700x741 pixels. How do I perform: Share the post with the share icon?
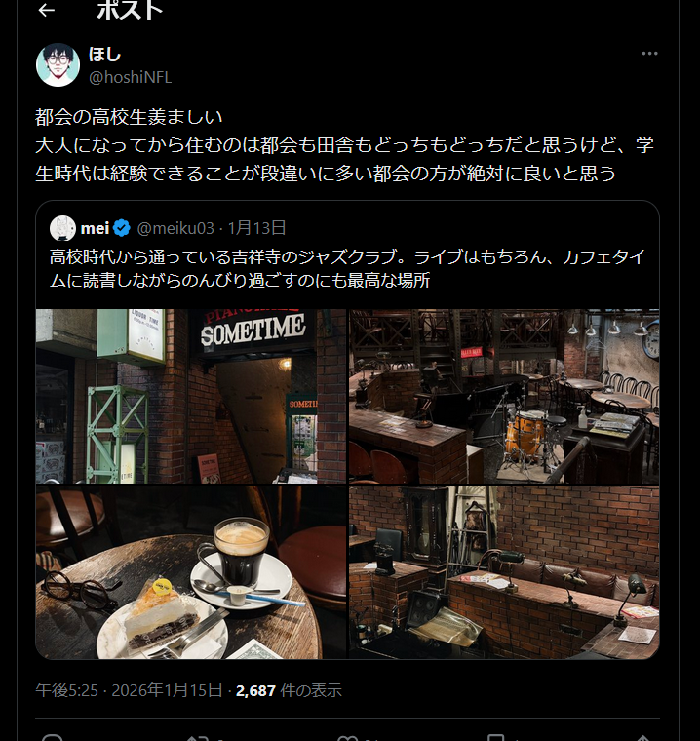[642, 738]
